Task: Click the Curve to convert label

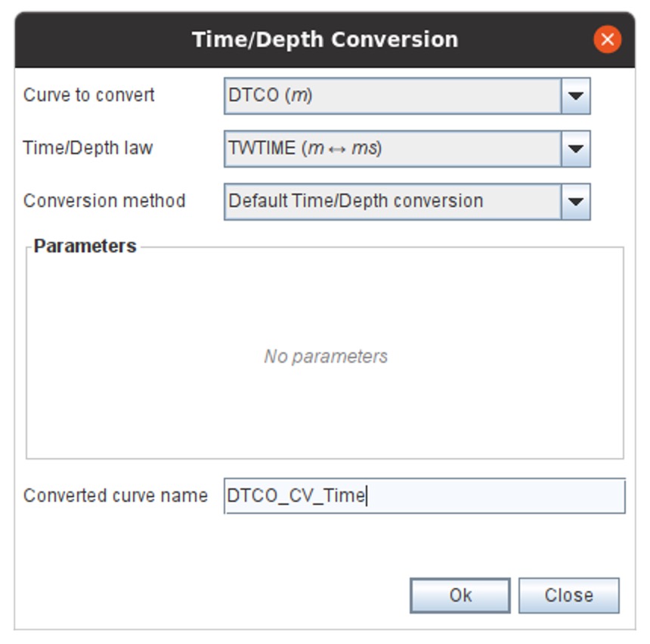Action: [88, 95]
